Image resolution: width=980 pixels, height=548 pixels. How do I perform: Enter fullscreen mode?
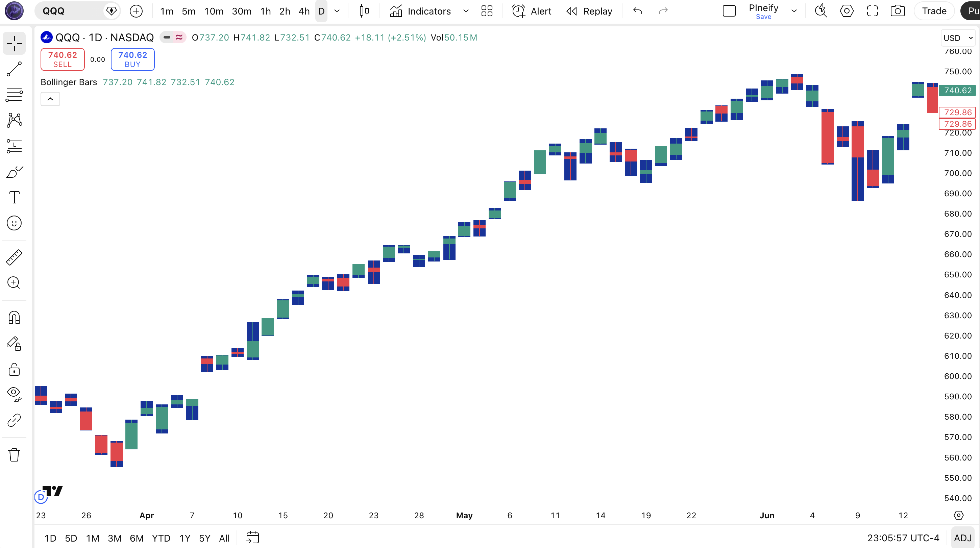pyautogui.click(x=872, y=11)
